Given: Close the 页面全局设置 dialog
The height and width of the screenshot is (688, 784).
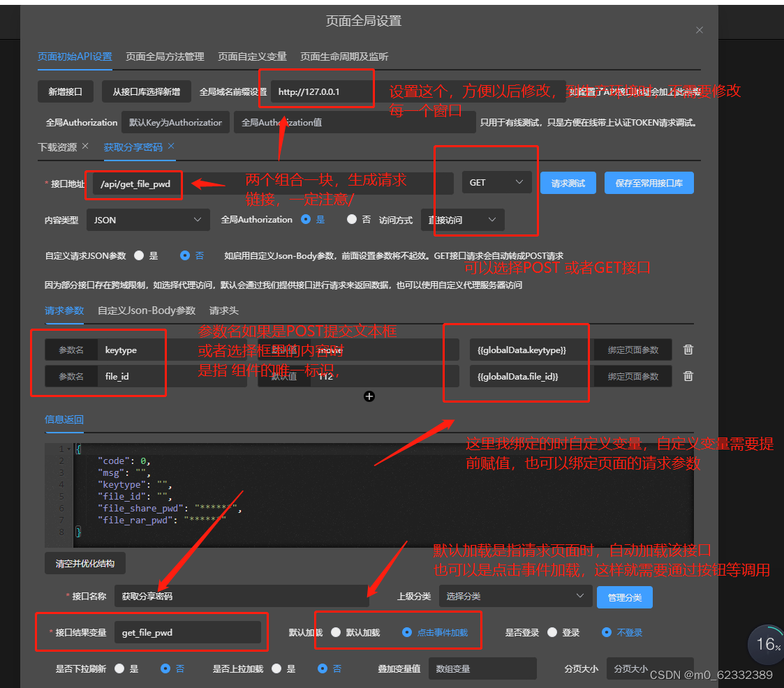Looking at the screenshot, I should [x=700, y=30].
